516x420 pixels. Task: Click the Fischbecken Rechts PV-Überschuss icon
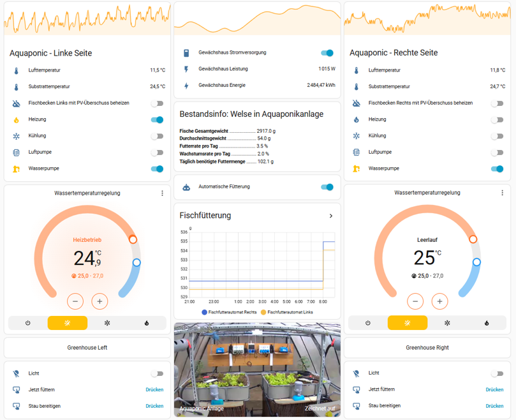(x=356, y=103)
